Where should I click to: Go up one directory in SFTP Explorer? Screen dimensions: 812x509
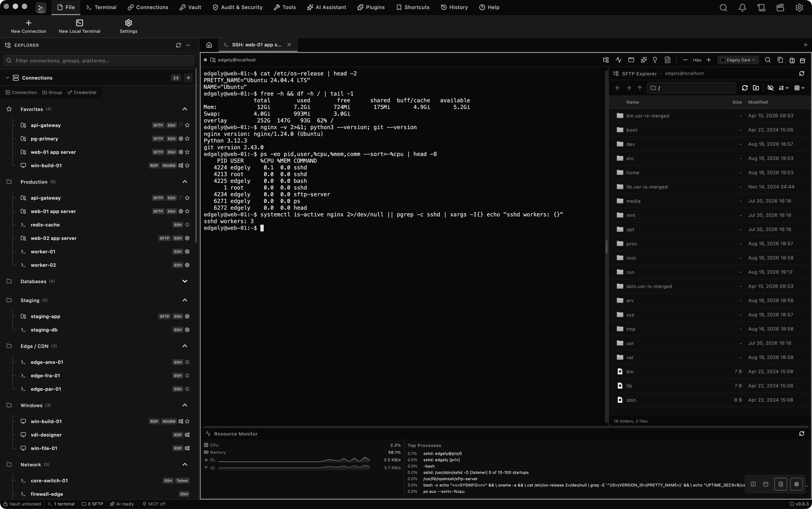coord(640,88)
